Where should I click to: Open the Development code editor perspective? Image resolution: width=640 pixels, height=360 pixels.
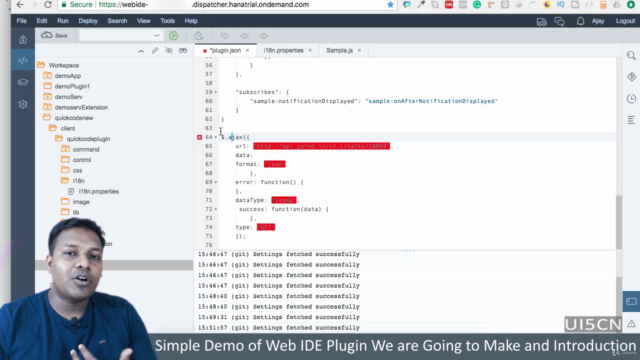click(x=23, y=60)
